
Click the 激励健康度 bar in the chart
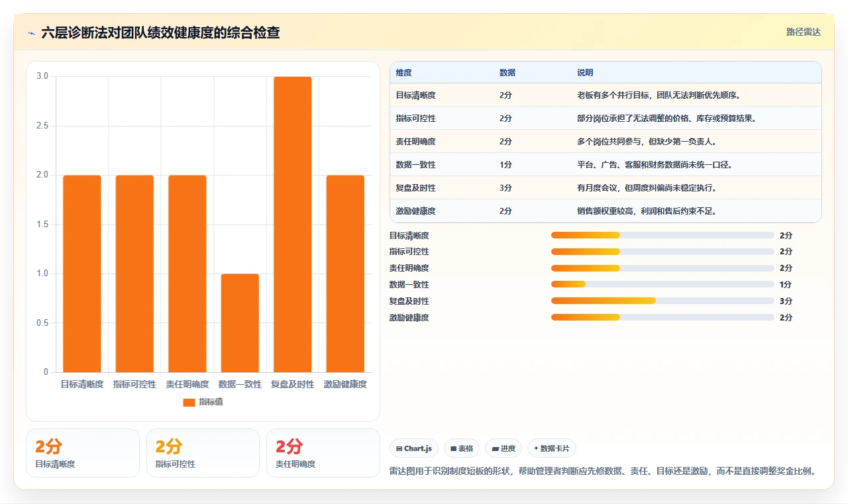[x=345, y=274]
